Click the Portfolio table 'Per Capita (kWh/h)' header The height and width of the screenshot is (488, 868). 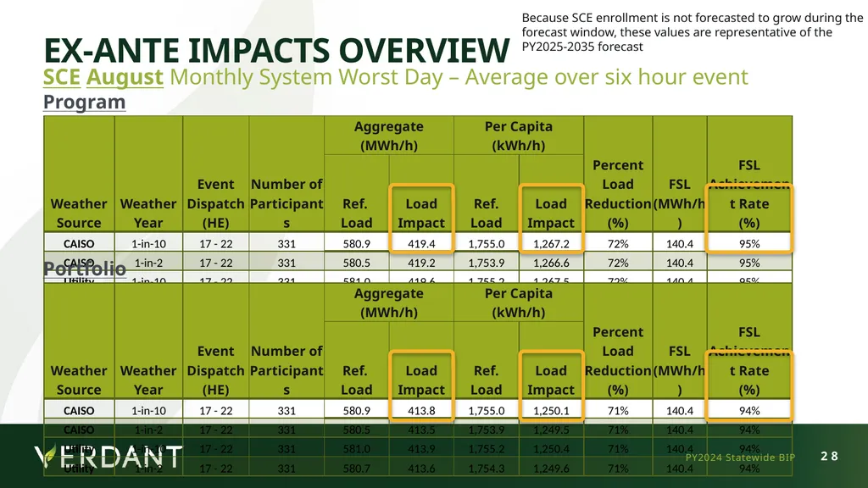(519, 302)
